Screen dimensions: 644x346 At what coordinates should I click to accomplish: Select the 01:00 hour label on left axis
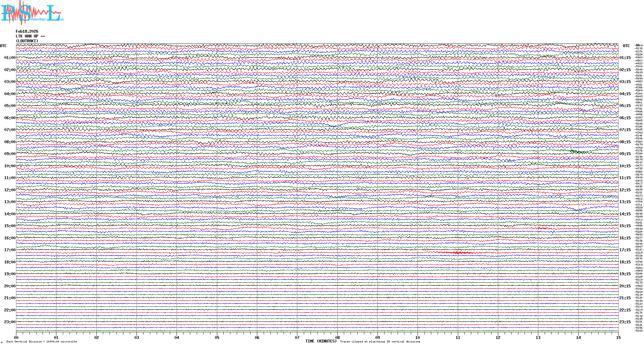click(10, 58)
